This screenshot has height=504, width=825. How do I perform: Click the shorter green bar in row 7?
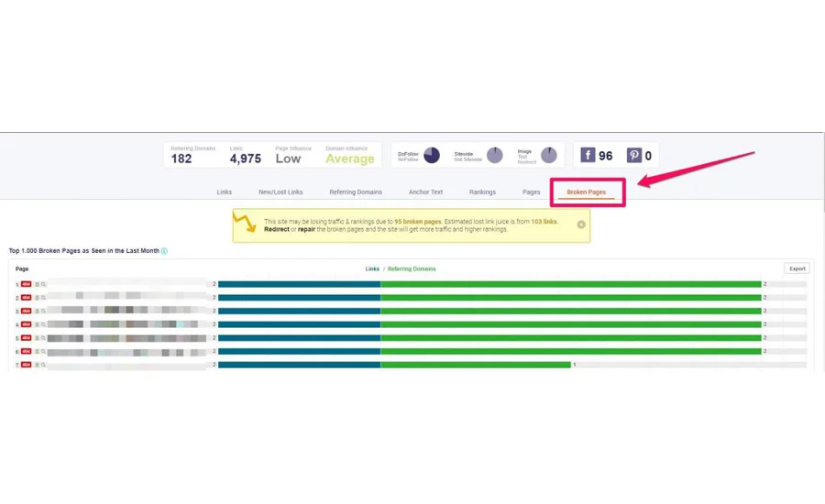click(476, 365)
